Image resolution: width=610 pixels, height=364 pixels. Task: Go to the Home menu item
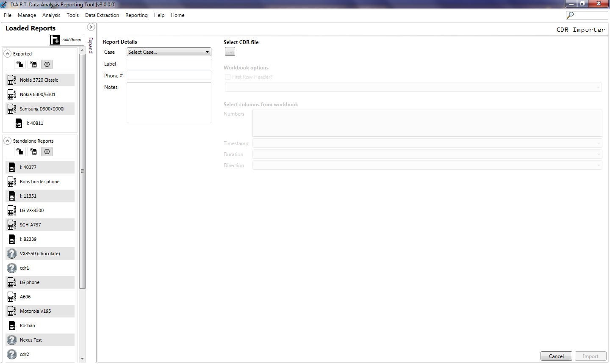(177, 15)
